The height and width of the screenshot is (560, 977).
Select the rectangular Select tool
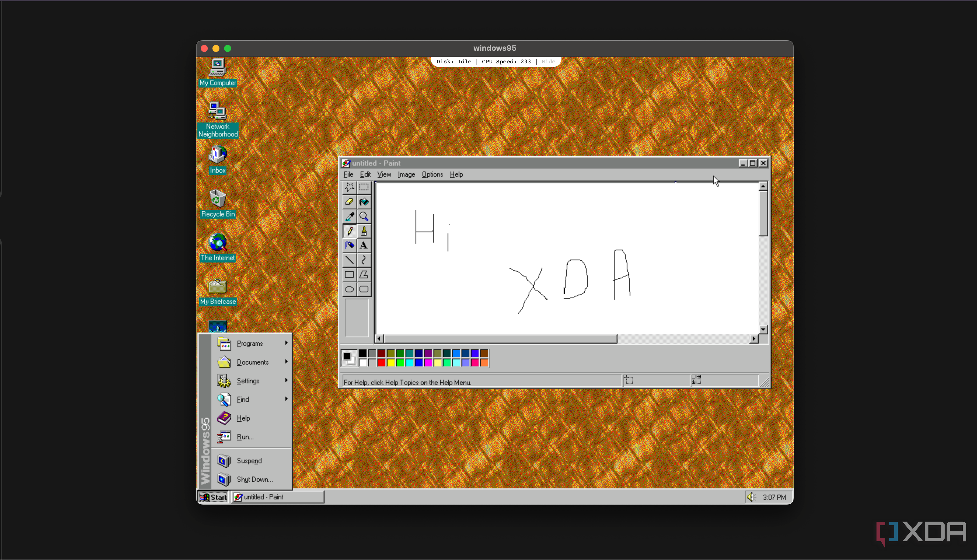(364, 187)
